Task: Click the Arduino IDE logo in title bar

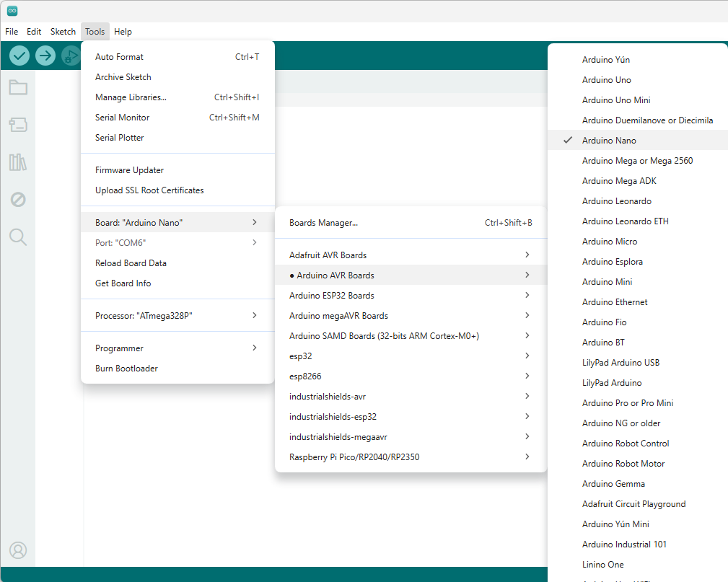Action: click(x=12, y=11)
